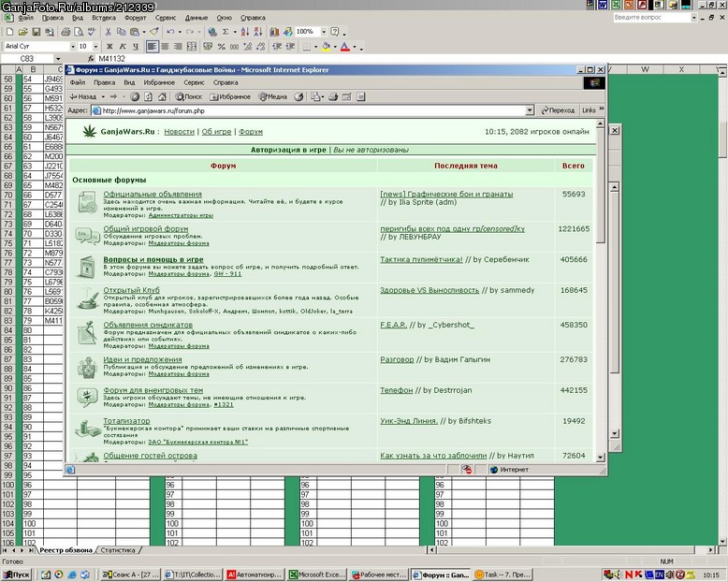
Task: Print the Excel sheet using the printer icon
Action: (66, 32)
